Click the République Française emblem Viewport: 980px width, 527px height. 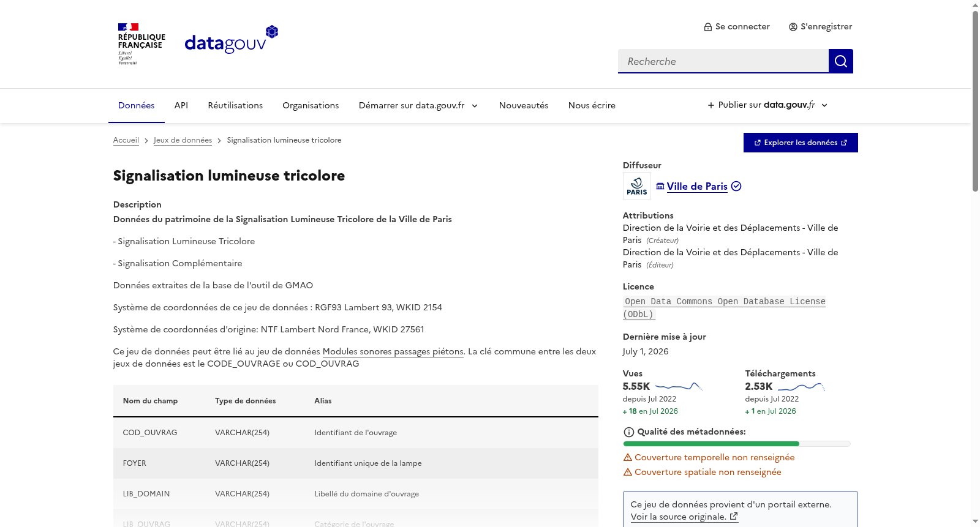(x=141, y=44)
